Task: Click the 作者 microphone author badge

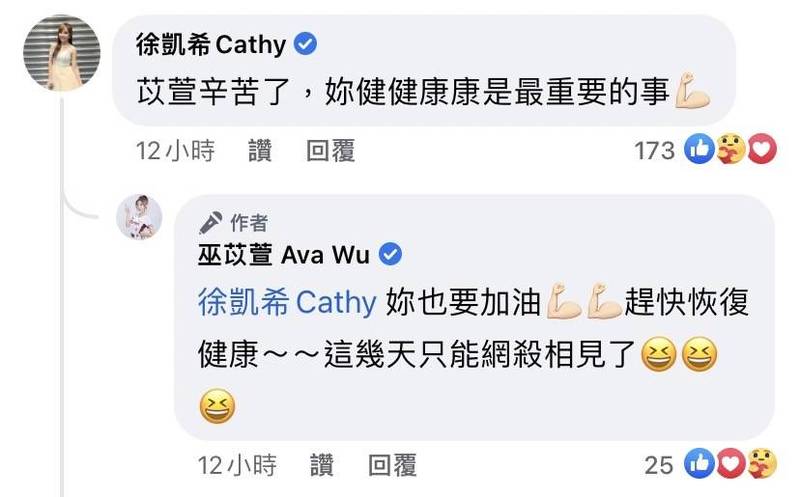Action: click(233, 222)
